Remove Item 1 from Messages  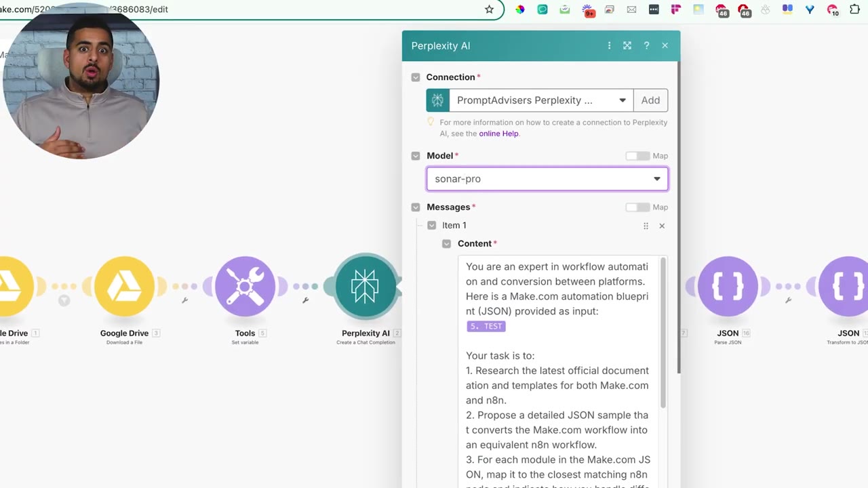point(662,226)
